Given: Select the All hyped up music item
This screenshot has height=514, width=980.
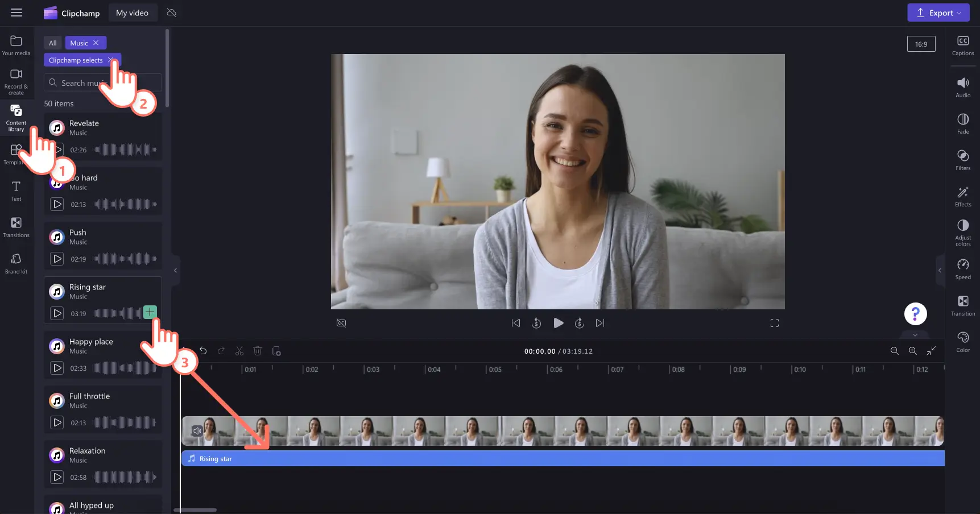Looking at the screenshot, I should (103, 505).
